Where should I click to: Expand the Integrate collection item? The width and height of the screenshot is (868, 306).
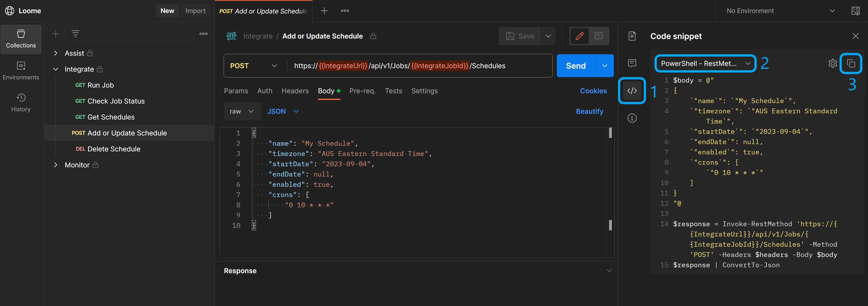tap(55, 69)
